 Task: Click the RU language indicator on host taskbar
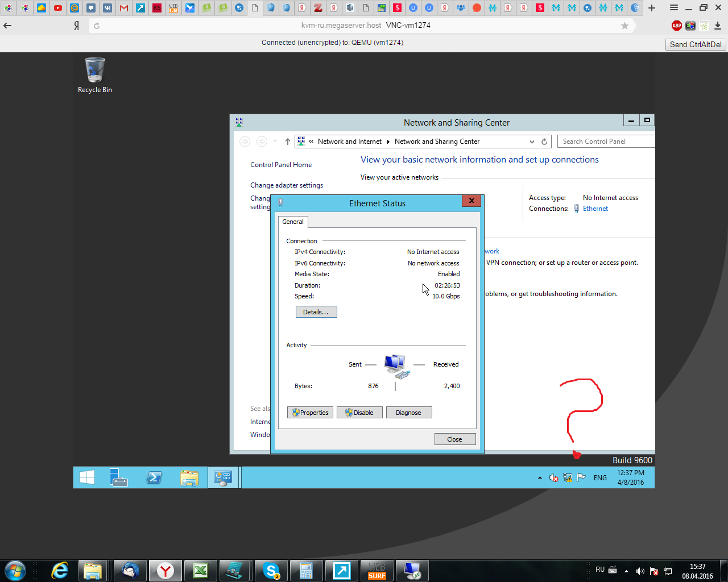click(600, 569)
